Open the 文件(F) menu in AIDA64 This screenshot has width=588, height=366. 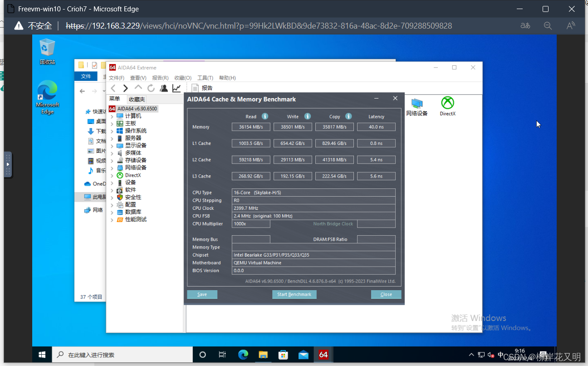pos(117,78)
